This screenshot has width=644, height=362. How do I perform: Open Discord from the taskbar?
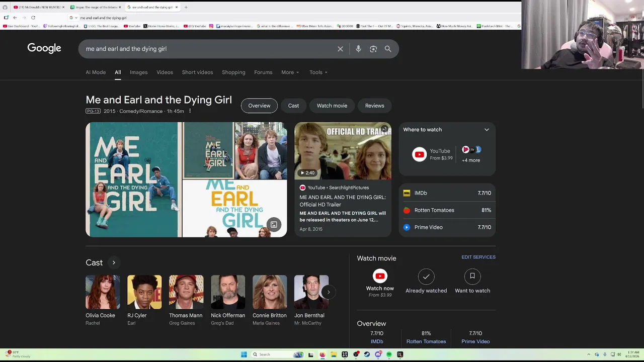coord(378,354)
